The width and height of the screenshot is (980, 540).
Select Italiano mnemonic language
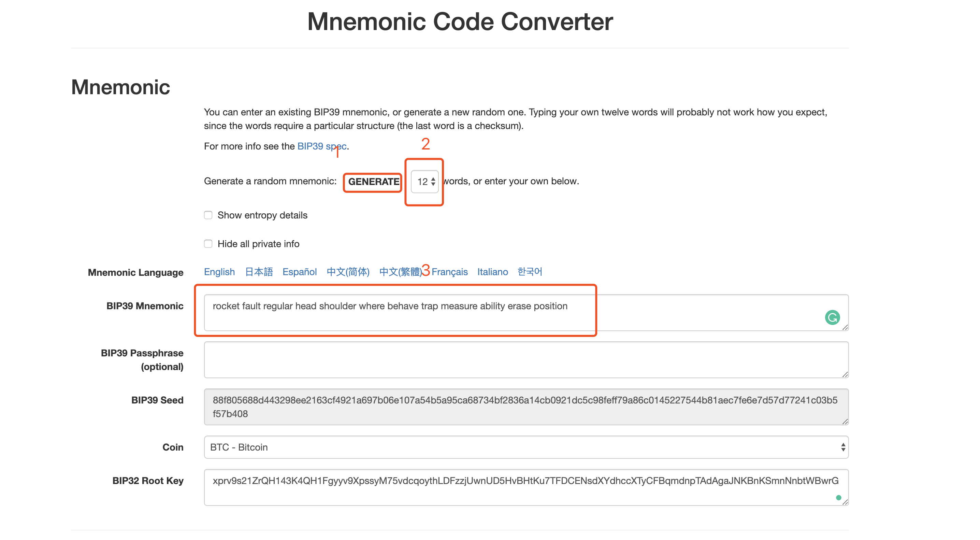pyautogui.click(x=493, y=272)
